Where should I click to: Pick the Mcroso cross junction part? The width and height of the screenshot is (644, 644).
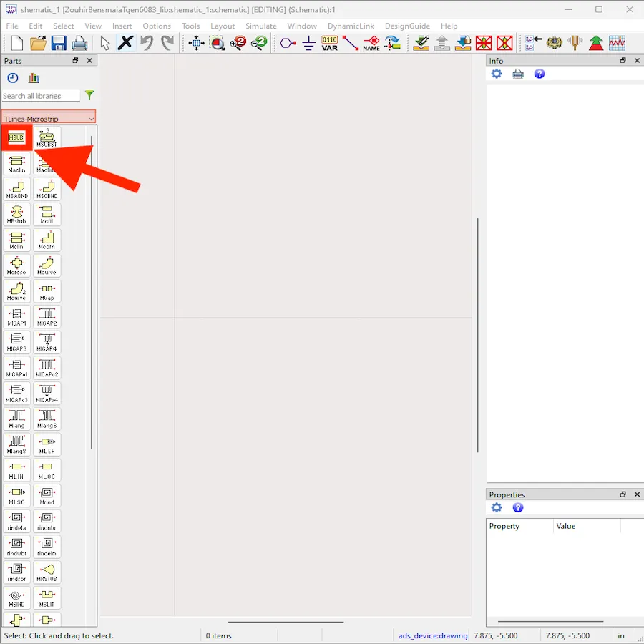pyautogui.click(x=17, y=265)
